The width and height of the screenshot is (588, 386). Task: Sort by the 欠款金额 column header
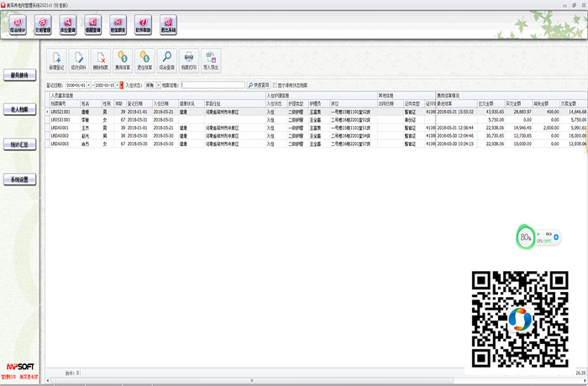(573, 103)
